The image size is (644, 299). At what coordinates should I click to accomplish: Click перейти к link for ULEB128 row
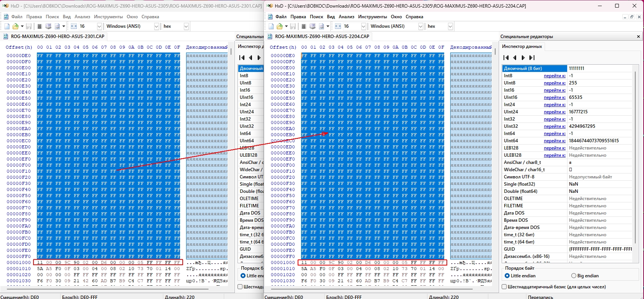(555, 155)
